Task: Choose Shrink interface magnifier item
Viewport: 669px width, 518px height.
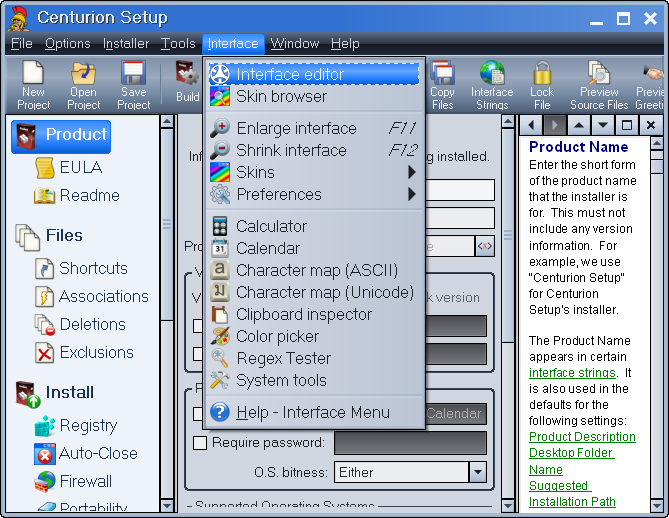Action: click(314, 150)
